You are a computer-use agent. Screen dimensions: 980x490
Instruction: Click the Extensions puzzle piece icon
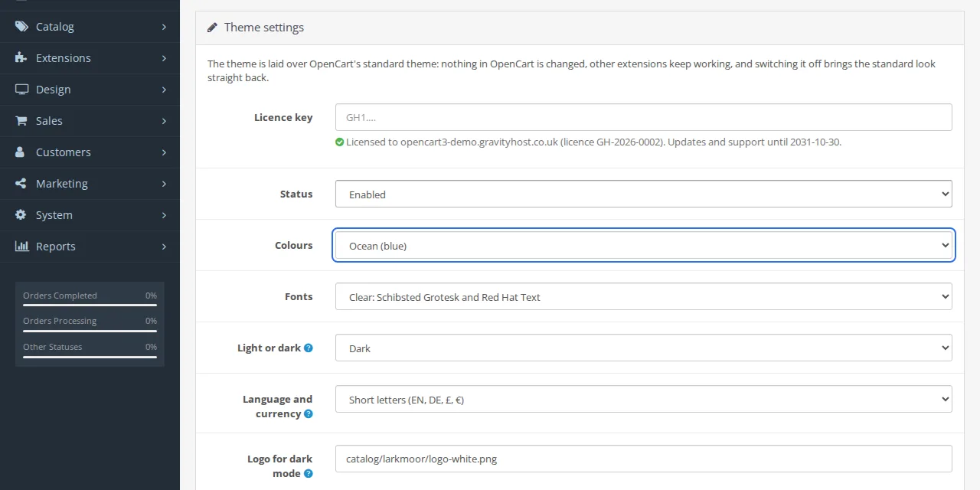pyautogui.click(x=21, y=58)
